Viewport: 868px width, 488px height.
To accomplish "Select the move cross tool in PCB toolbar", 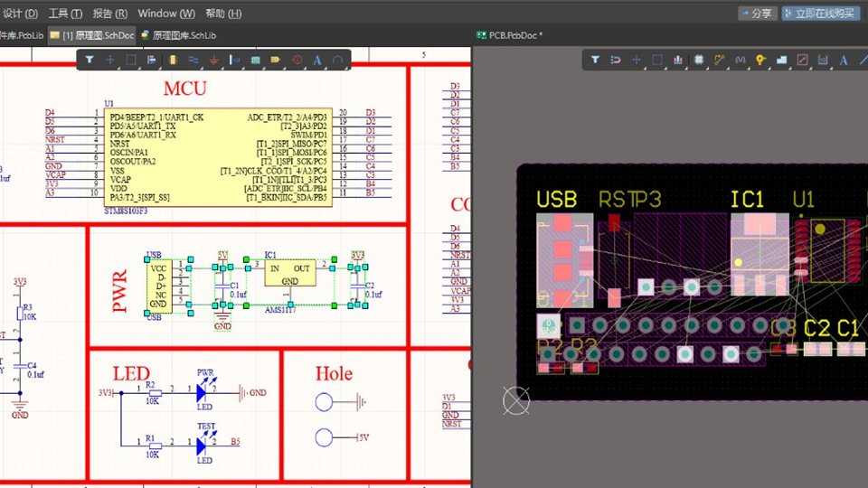I will click(x=637, y=60).
